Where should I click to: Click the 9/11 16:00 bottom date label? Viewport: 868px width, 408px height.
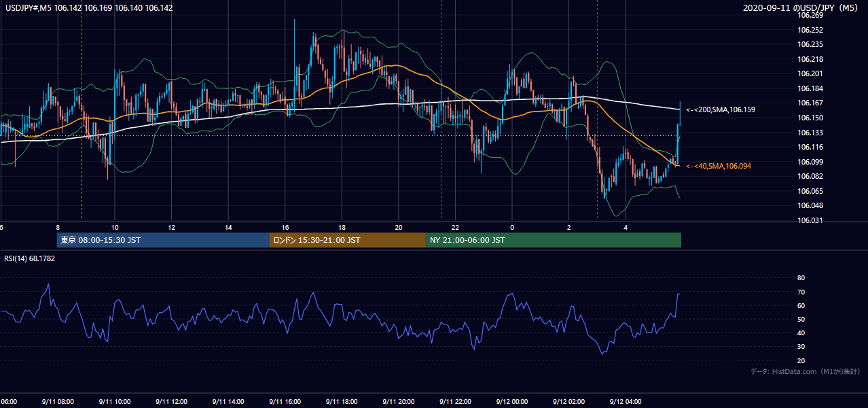pyautogui.click(x=285, y=401)
